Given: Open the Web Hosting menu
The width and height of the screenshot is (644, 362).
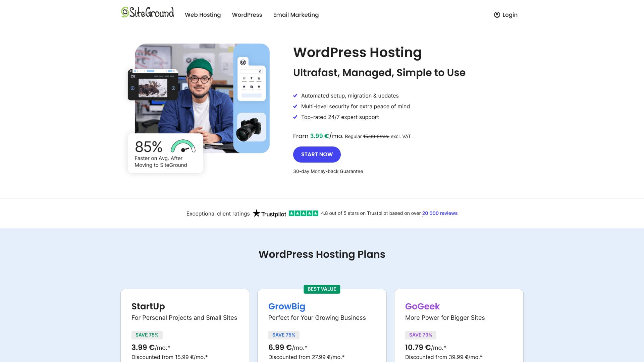Looking at the screenshot, I should (203, 15).
